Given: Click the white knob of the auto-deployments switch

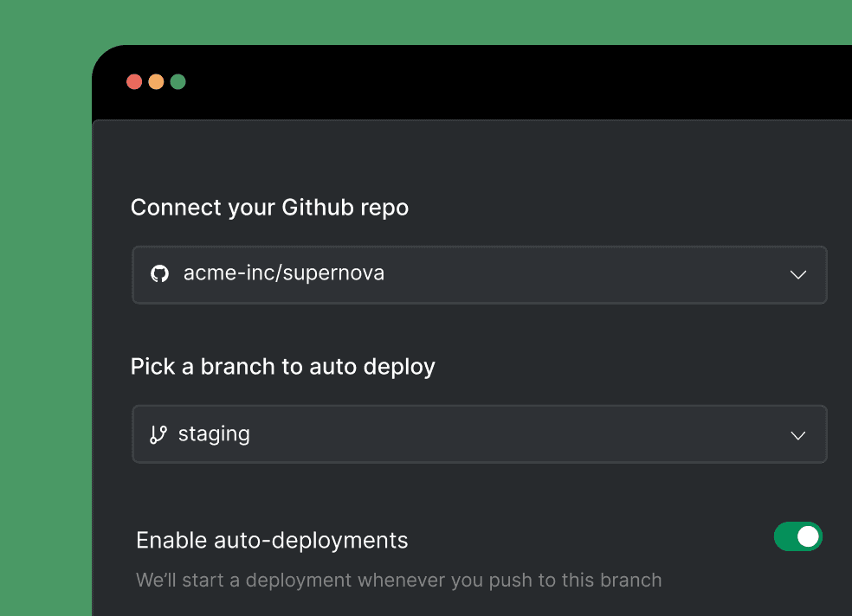Looking at the screenshot, I should point(808,536).
